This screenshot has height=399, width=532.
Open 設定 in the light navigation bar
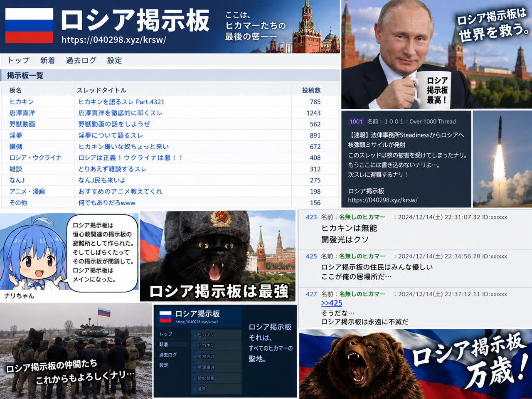[x=115, y=60]
